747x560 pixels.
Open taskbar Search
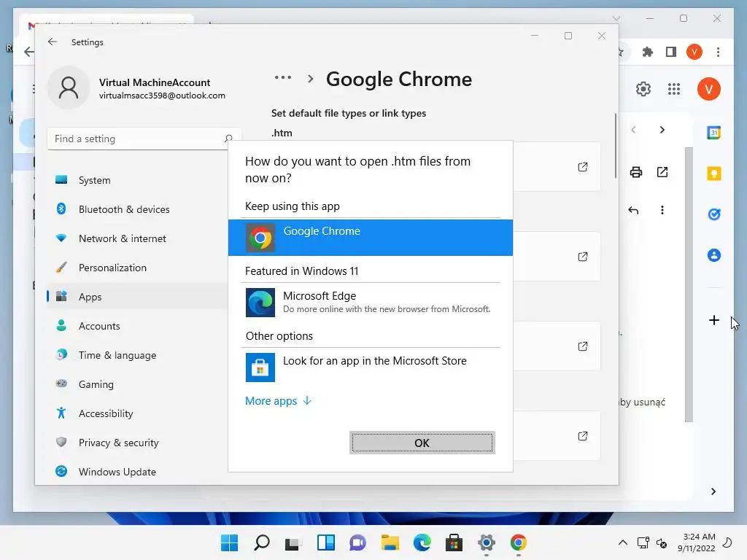(x=262, y=542)
